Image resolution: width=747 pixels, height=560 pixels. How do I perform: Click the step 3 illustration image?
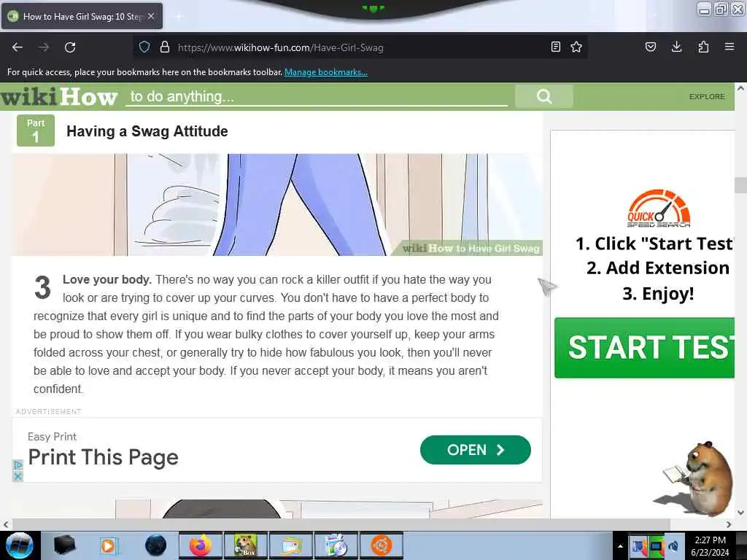point(277,205)
